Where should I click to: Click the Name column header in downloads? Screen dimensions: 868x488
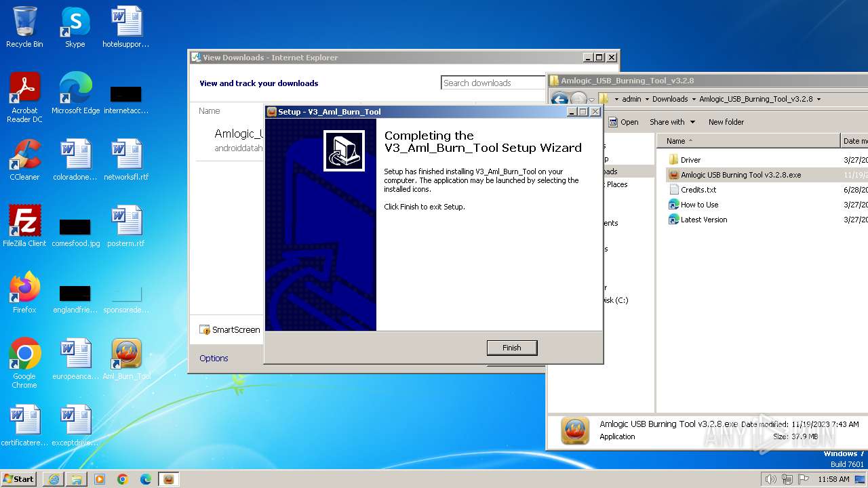(210, 110)
